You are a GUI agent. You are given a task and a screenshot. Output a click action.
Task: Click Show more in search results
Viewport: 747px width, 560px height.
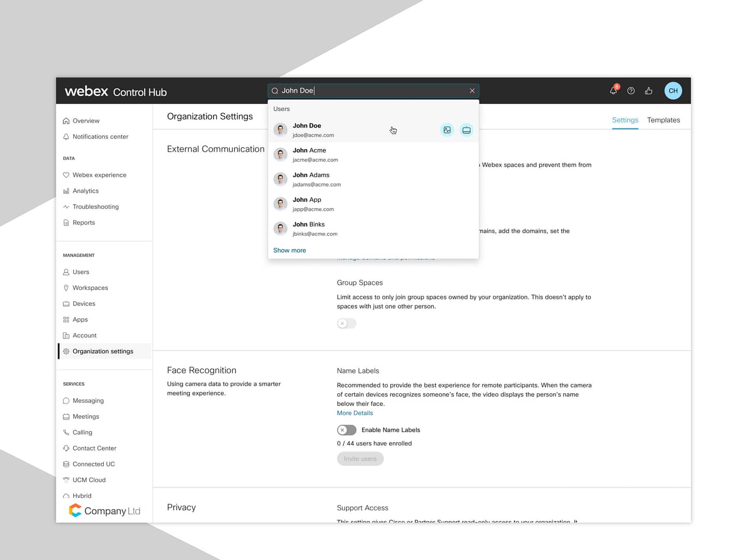pos(289,250)
